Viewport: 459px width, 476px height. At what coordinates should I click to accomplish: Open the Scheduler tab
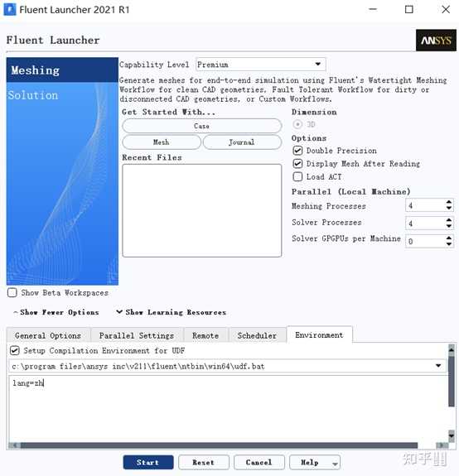tap(257, 335)
